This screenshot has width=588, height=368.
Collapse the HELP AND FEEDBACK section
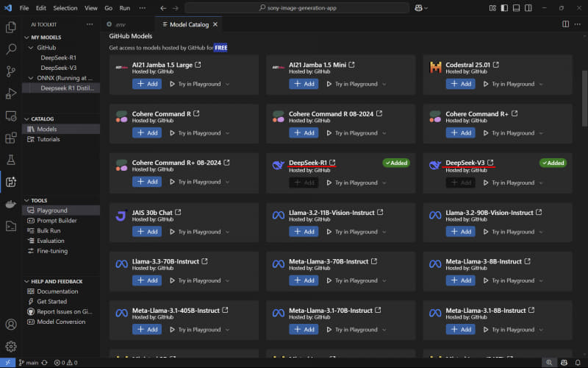[26, 281]
